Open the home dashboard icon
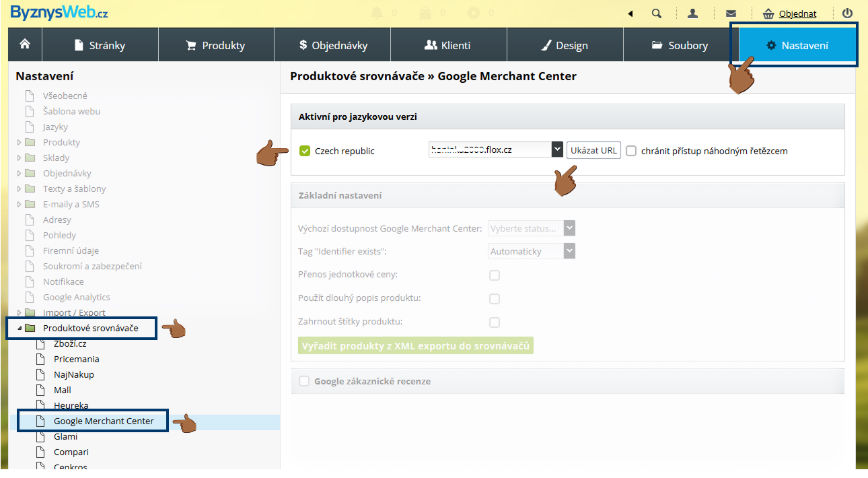Viewport: 868px width, 478px height. click(25, 44)
